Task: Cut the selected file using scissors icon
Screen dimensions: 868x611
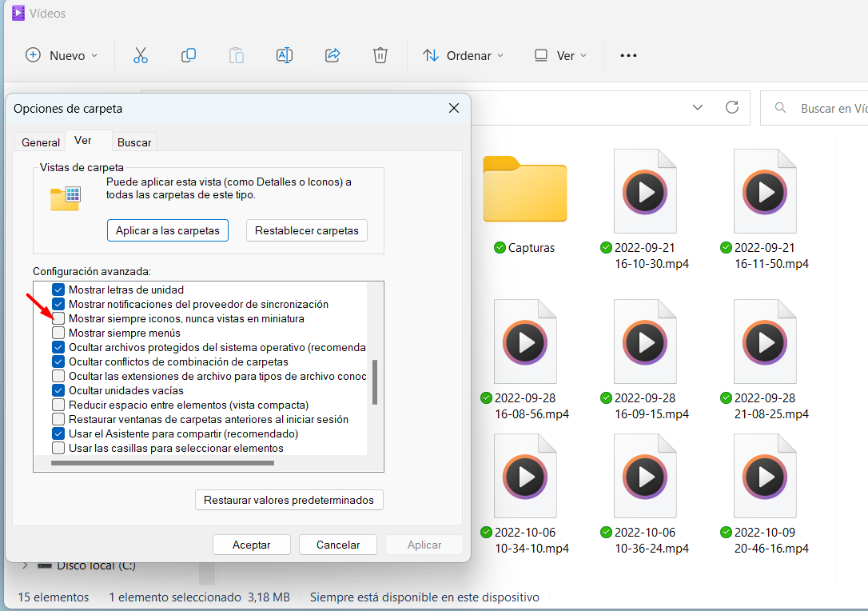Action: (141, 55)
